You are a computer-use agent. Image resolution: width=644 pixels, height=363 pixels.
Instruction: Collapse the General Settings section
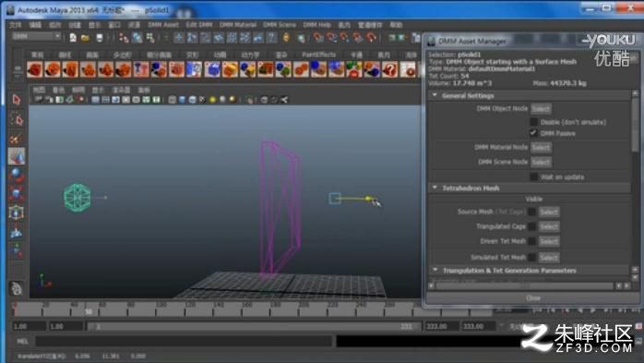coord(435,95)
